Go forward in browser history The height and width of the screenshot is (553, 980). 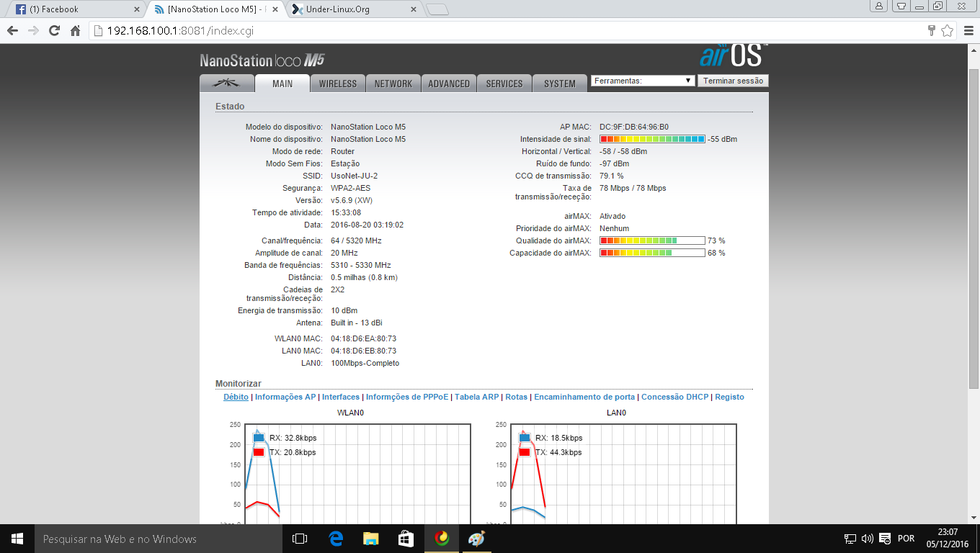click(33, 31)
